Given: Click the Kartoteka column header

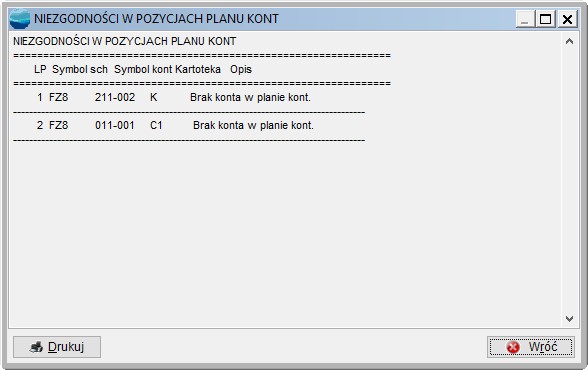Looking at the screenshot, I should click(x=198, y=69).
